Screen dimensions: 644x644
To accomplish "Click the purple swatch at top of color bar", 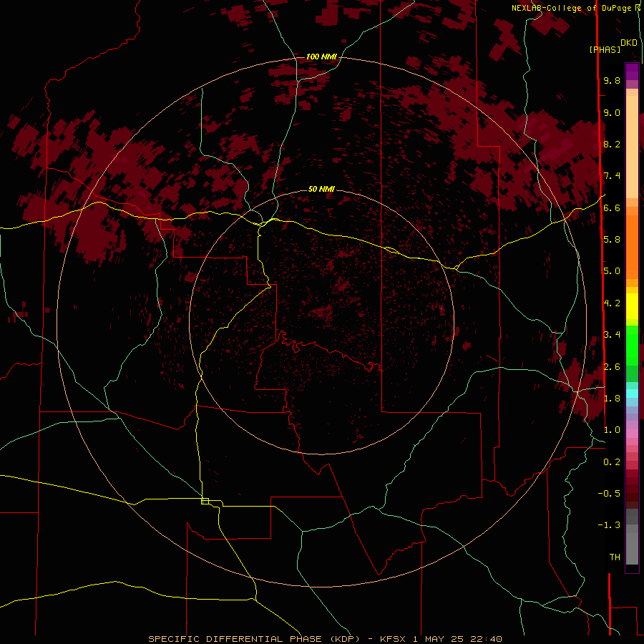I will click(632, 72).
